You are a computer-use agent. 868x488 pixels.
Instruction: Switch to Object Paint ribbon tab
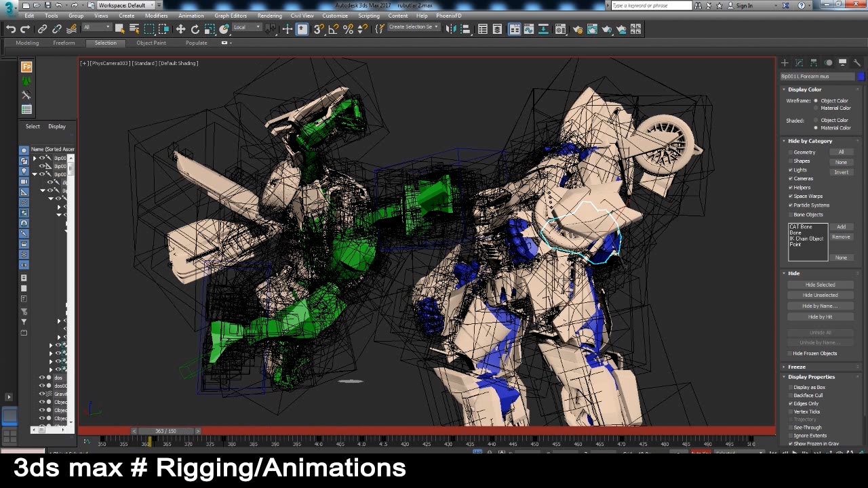pyautogui.click(x=151, y=43)
